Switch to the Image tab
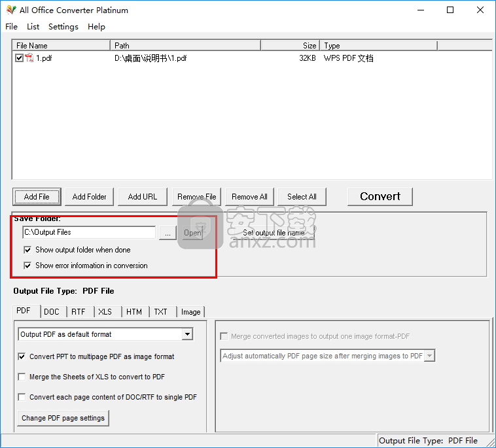Image resolution: width=496 pixels, height=448 pixels. point(191,312)
